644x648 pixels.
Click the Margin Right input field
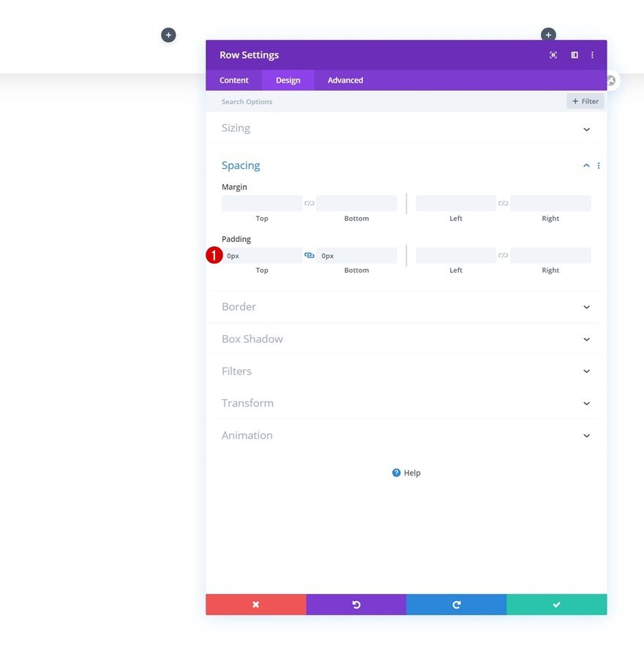tap(550, 203)
